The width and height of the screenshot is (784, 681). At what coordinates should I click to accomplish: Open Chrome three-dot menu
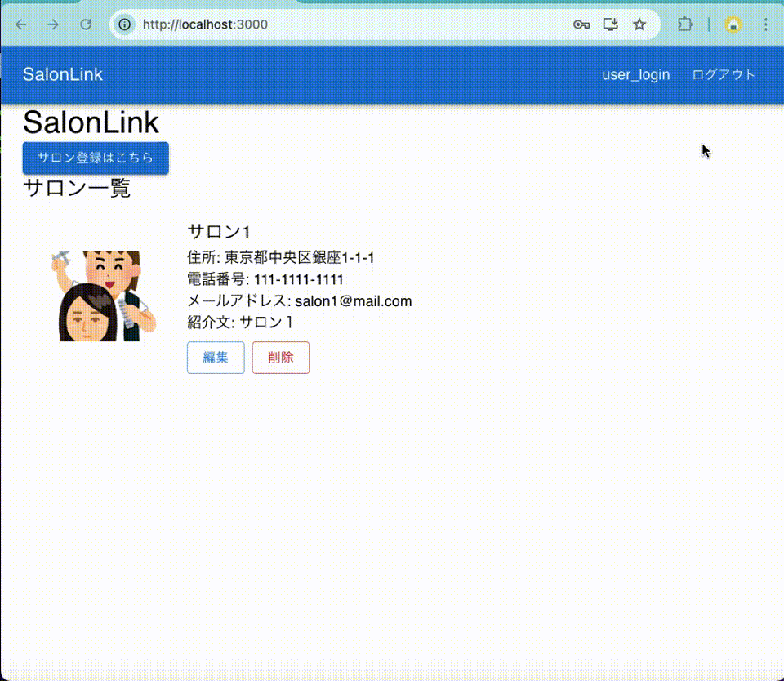pyautogui.click(x=765, y=24)
